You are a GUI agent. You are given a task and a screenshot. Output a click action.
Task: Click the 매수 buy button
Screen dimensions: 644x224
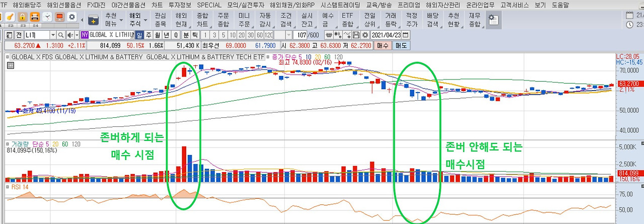click(x=383, y=45)
